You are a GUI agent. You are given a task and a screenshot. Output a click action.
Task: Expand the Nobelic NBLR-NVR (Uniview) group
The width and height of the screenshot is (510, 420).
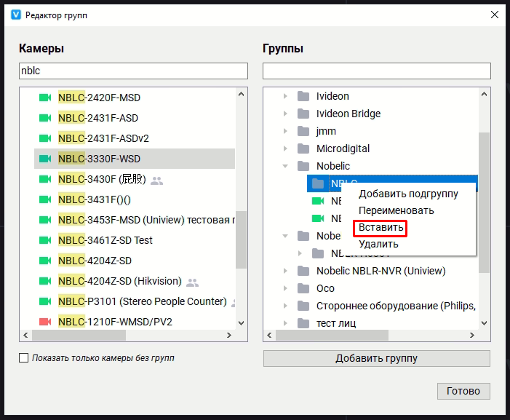pyautogui.click(x=285, y=271)
